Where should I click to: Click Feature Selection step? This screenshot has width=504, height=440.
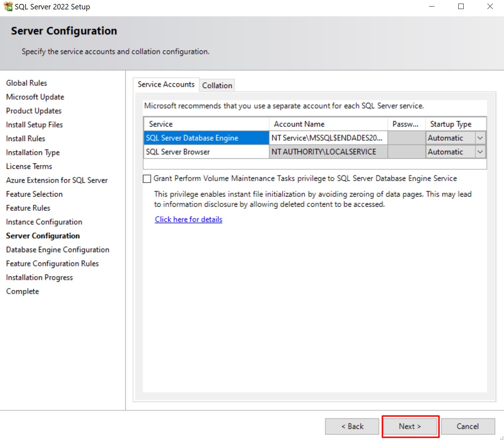tap(35, 194)
